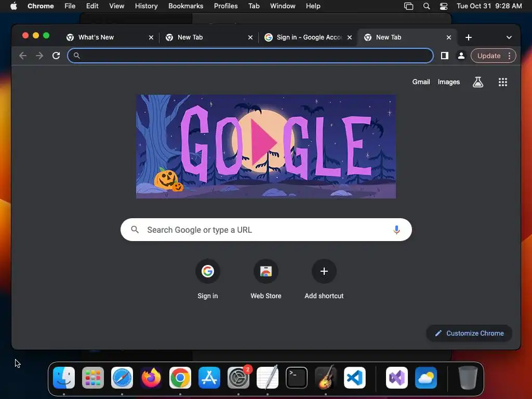
Task: Open the File menu
Action: [70, 6]
